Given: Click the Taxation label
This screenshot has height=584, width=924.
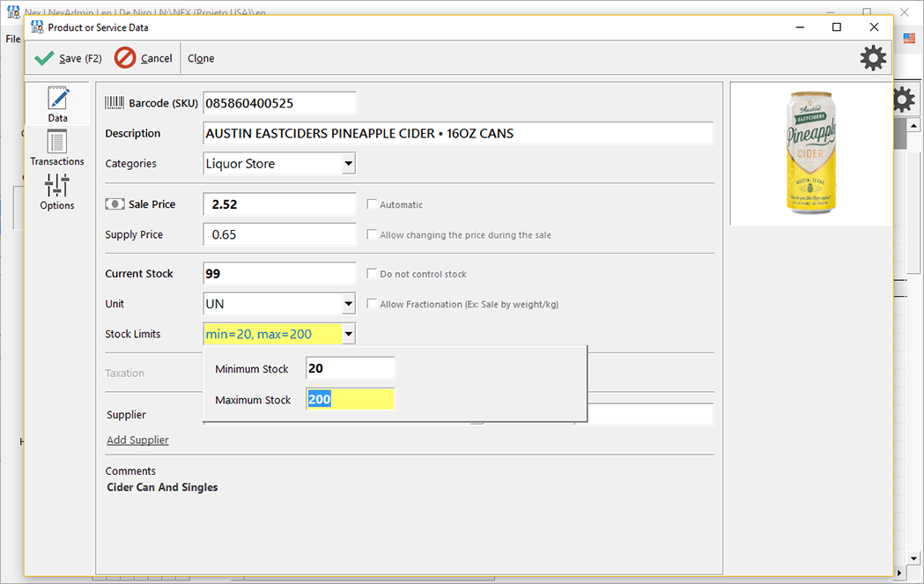Looking at the screenshot, I should tap(124, 373).
